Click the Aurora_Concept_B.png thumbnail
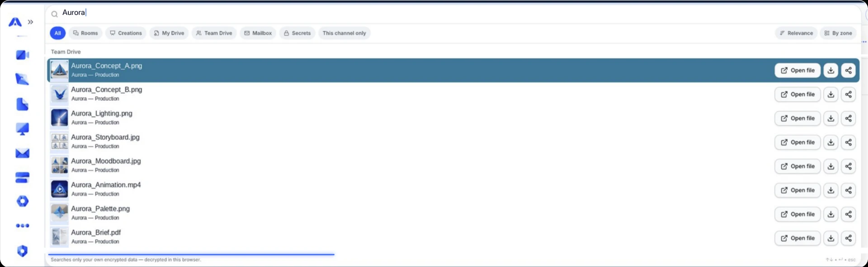Screen dimensions: 868x267 (x=59, y=94)
